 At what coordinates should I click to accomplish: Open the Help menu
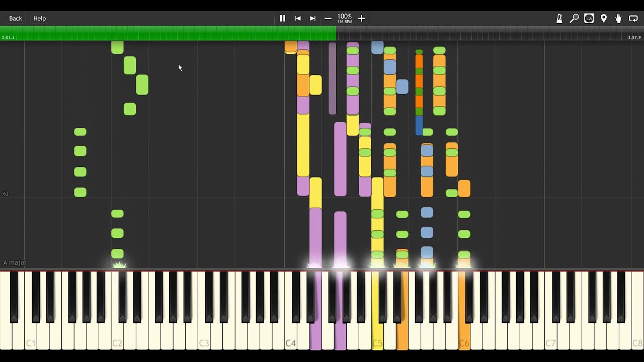coord(39,18)
